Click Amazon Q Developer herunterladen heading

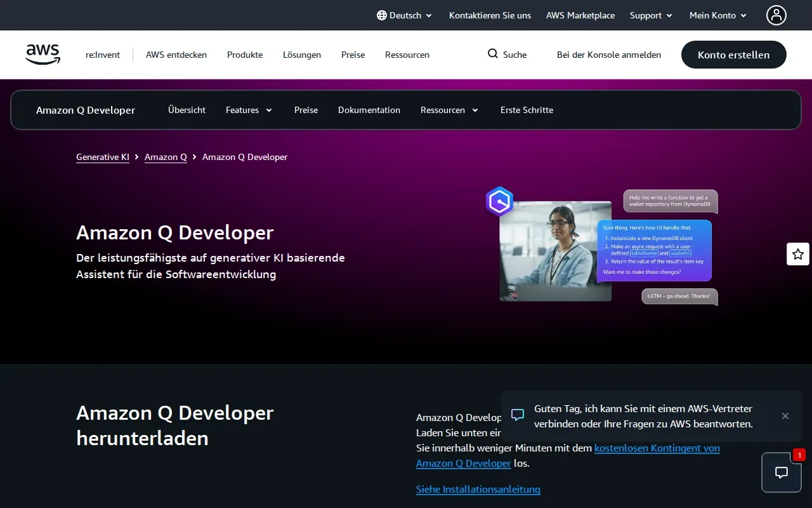coord(174,425)
